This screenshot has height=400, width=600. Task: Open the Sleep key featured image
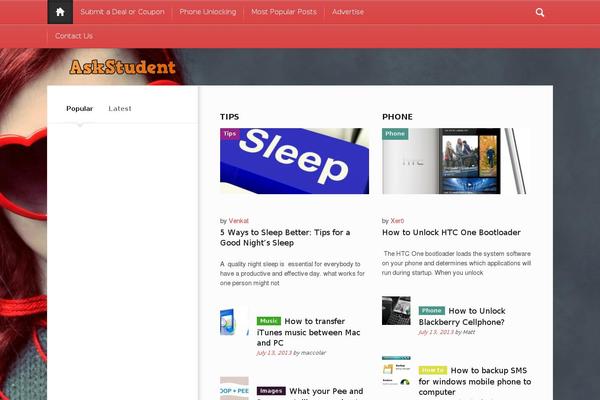point(294,161)
